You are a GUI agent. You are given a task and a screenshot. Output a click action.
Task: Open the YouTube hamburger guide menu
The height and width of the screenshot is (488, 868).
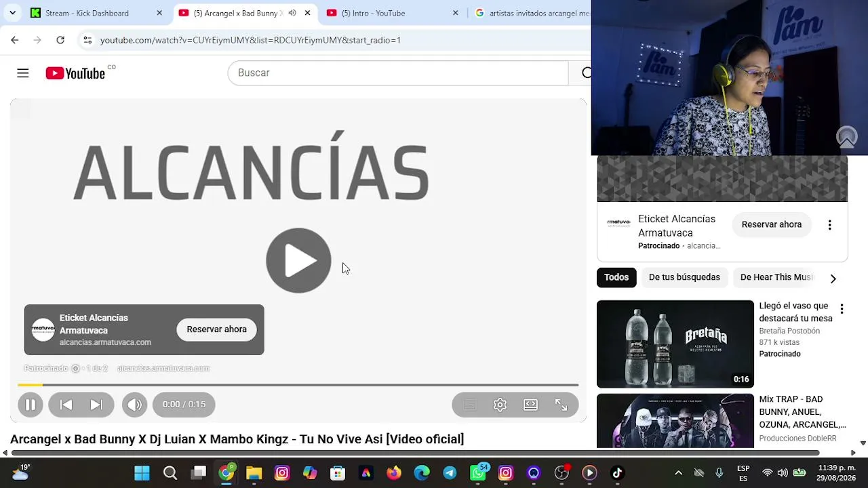[23, 73]
